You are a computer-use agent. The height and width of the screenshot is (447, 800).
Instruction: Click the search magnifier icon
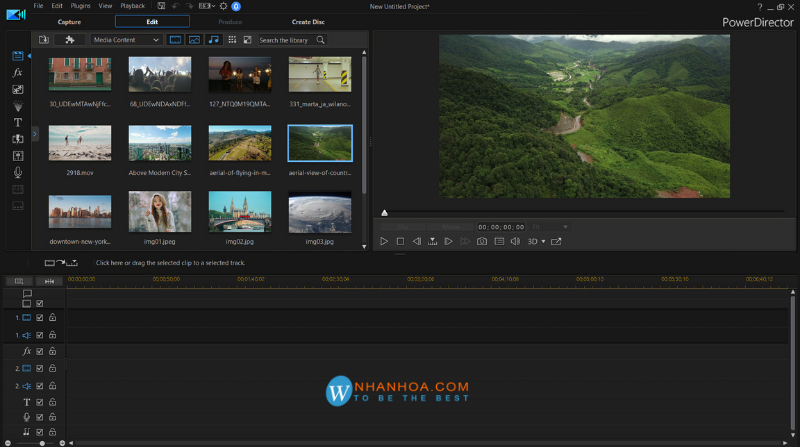320,40
